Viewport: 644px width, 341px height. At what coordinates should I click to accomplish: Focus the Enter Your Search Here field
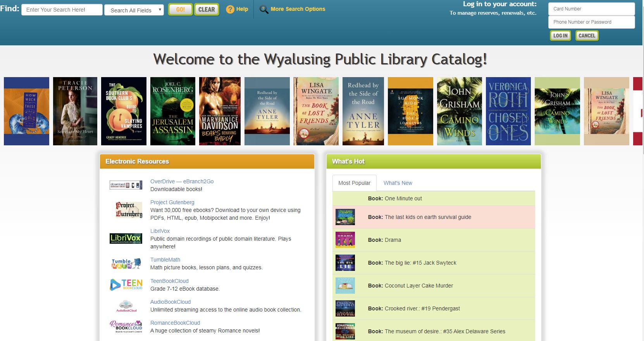tap(62, 10)
